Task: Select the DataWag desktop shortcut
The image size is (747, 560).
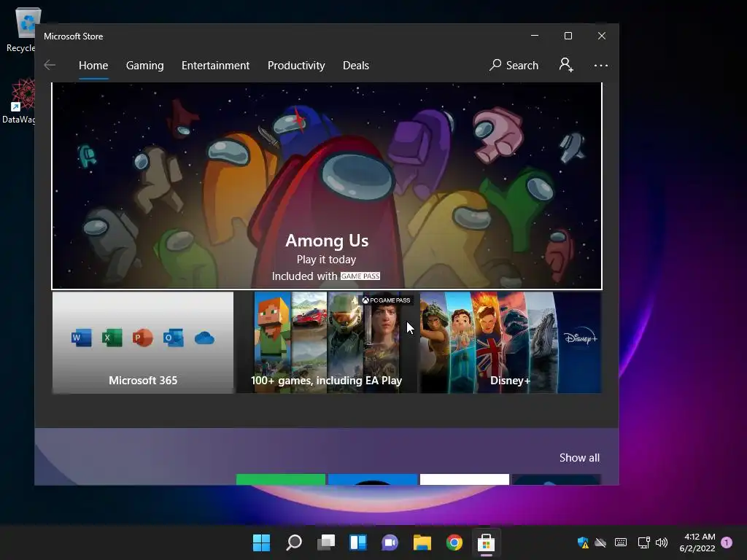Action: pyautogui.click(x=19, y=101)
